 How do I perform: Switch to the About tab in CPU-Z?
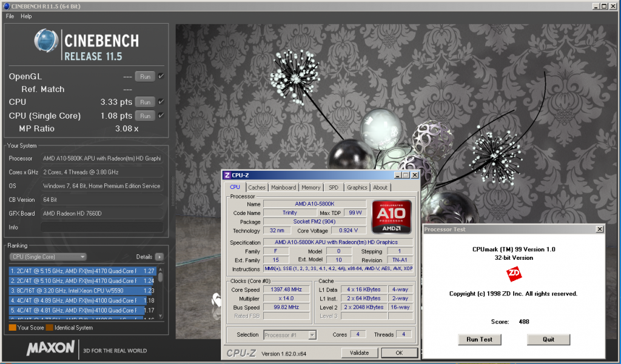click(x=380, y=188)
